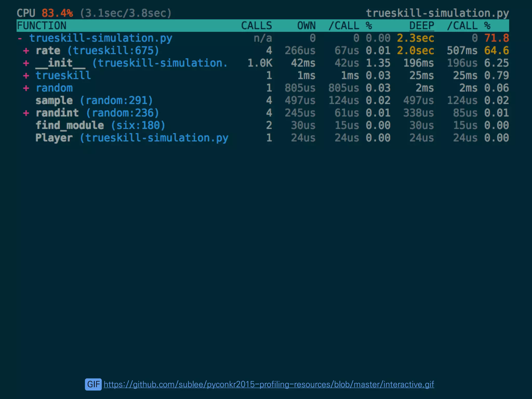Select the Player (trueskill-simulation.py row

(263, 138)
